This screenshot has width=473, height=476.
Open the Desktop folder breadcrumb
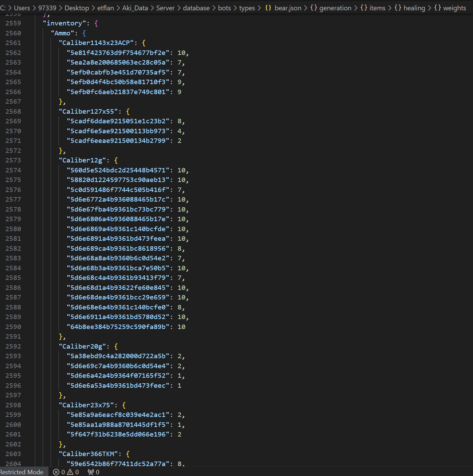pos(77,8)
